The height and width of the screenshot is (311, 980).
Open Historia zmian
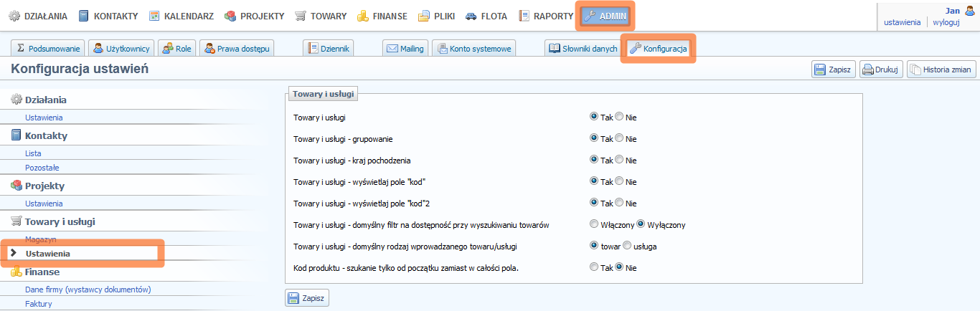tap(941, 70)
